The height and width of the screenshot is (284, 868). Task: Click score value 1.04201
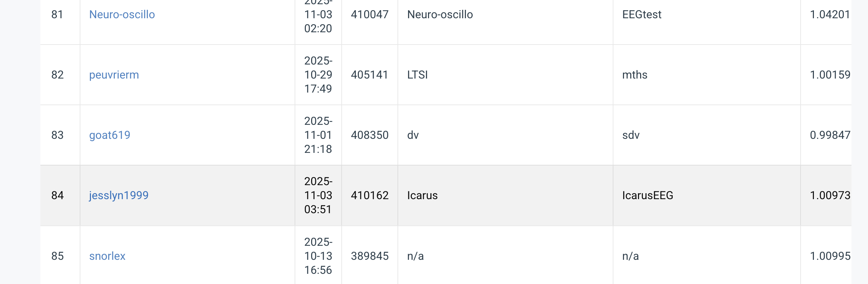[830, 14]
